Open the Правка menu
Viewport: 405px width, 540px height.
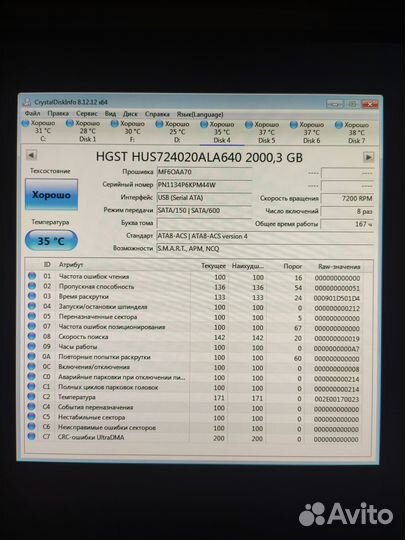pos(58,113)
